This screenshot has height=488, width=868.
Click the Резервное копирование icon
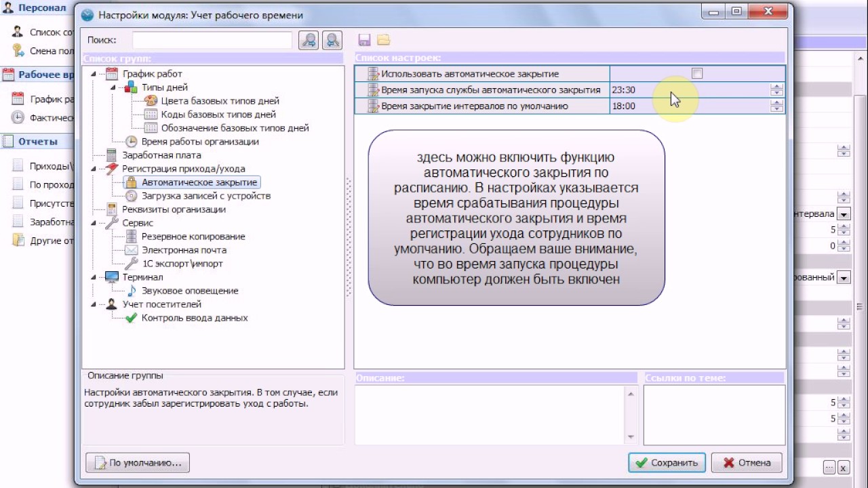[x=132, y=237]
